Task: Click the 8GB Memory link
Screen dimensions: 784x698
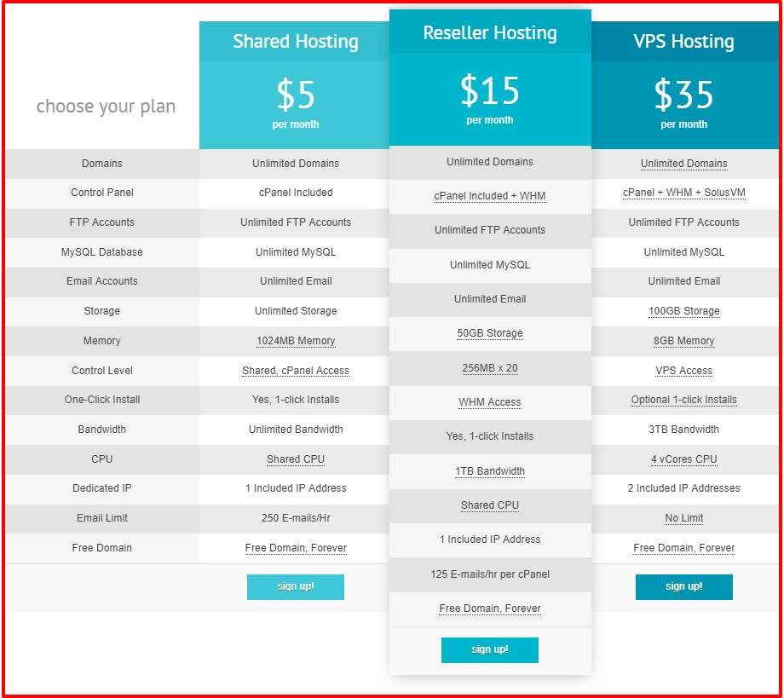Action: (x=683, y=341)
